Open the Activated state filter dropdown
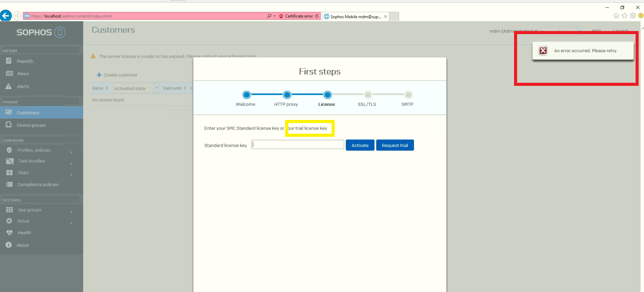The image size is (644, 292). click(x=157, y=88)
